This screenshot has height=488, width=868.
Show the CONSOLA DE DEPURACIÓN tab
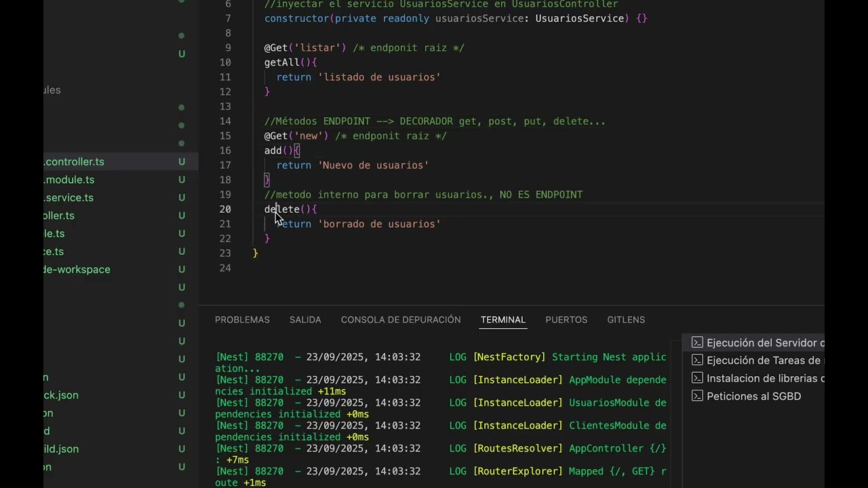pos(401,320)
